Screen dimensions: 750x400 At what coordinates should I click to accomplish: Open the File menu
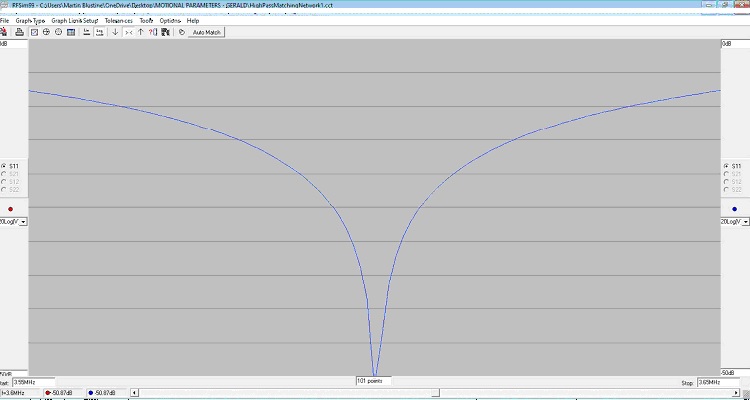coord(4,21)
